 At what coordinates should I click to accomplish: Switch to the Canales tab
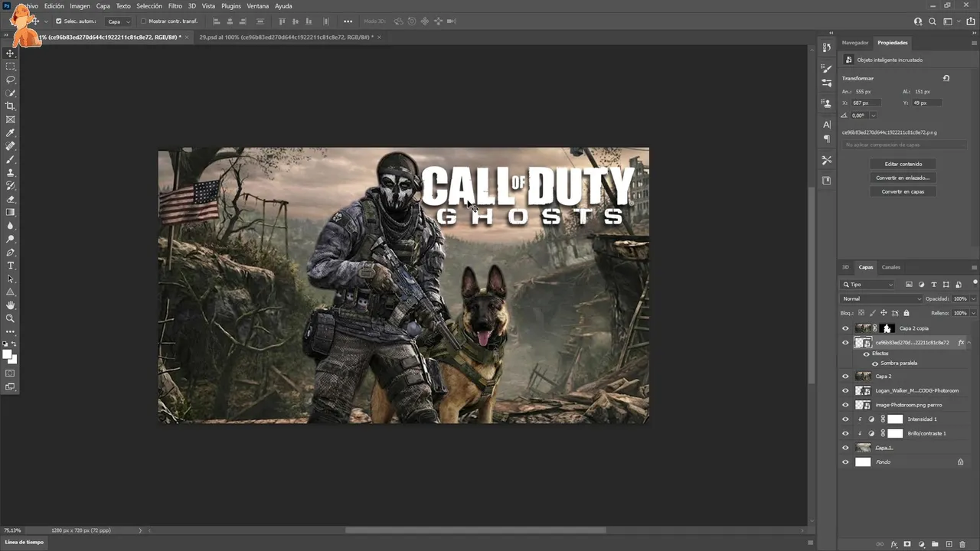[x=891, y=267]
